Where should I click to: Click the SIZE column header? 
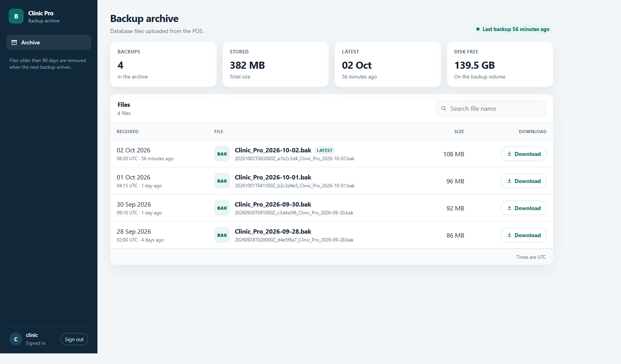459,132
